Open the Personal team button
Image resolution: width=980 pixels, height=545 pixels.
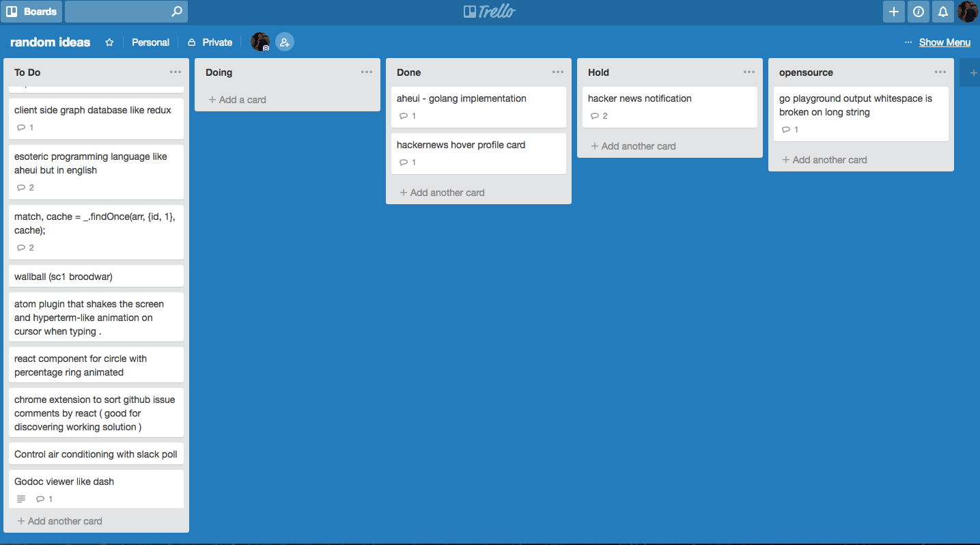(x=150, y=42)
